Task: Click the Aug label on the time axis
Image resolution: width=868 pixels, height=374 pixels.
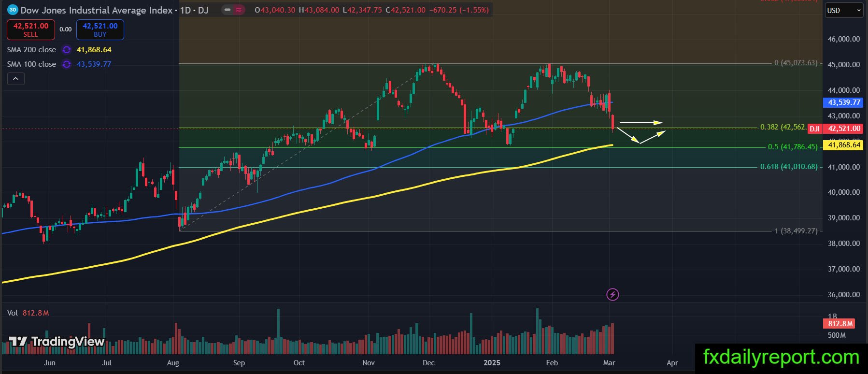Action: pyautogui.click(x=173, y=363)
